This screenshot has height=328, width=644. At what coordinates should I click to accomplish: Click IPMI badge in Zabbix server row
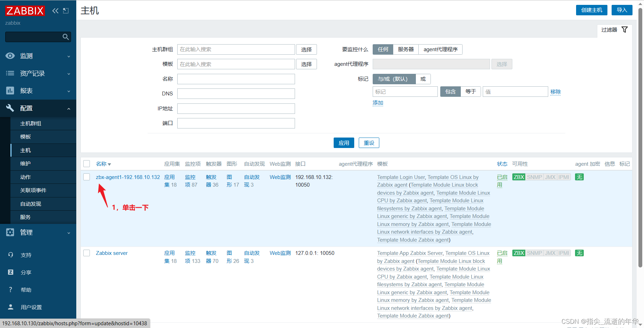point(564,253)
